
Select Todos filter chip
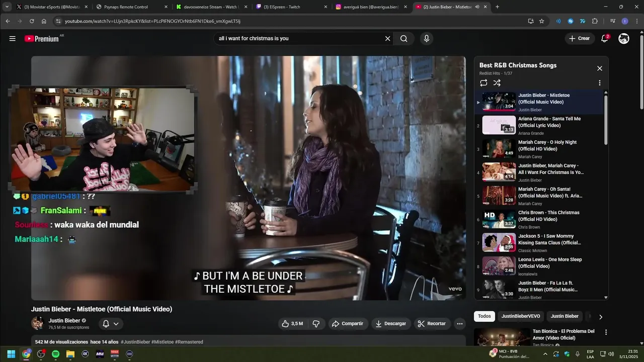(485, 316)
